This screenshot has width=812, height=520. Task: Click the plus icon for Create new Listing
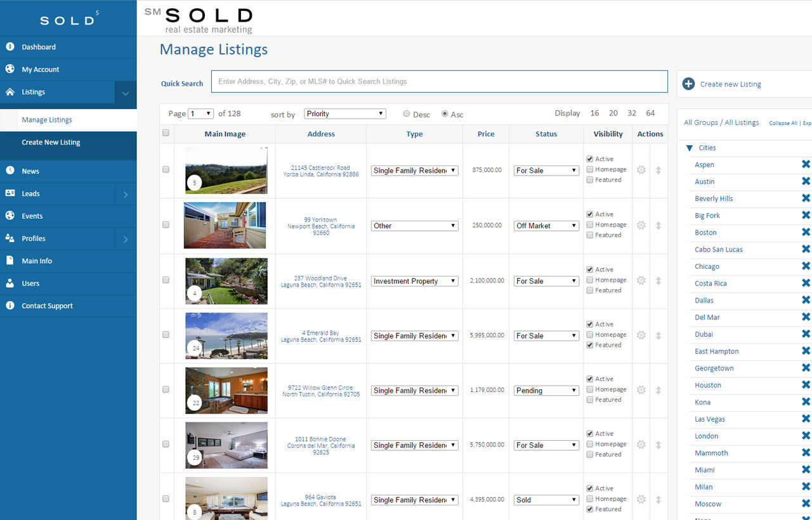point(688,84)
